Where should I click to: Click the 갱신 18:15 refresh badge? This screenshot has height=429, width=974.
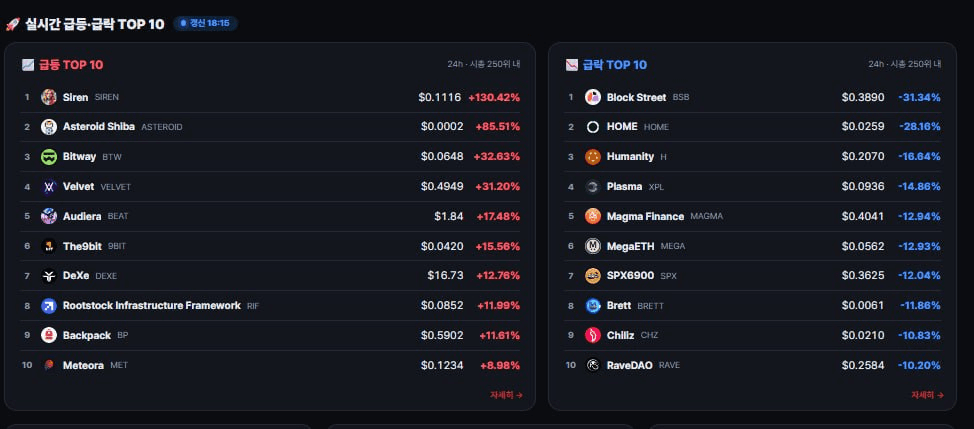205,23
